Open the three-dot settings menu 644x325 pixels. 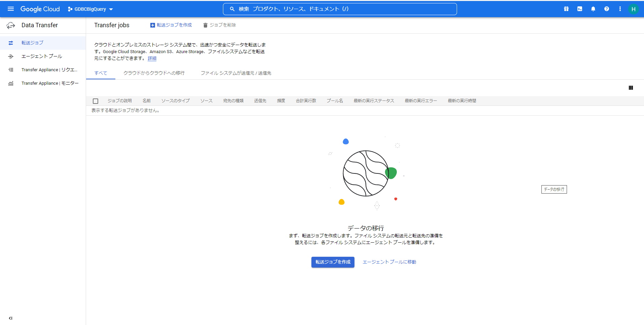pos(620,9)
